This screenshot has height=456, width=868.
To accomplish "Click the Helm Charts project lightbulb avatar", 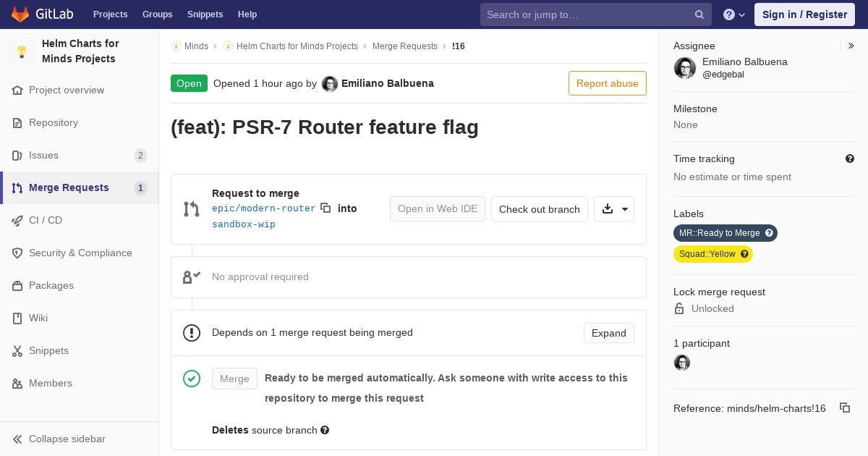I will pos(22,51).
